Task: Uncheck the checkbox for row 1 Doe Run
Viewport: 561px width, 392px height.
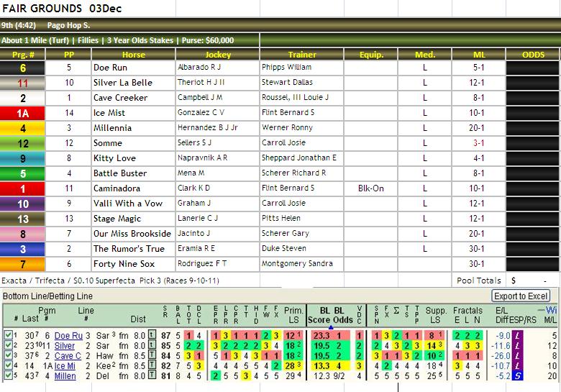Action: 8,334
